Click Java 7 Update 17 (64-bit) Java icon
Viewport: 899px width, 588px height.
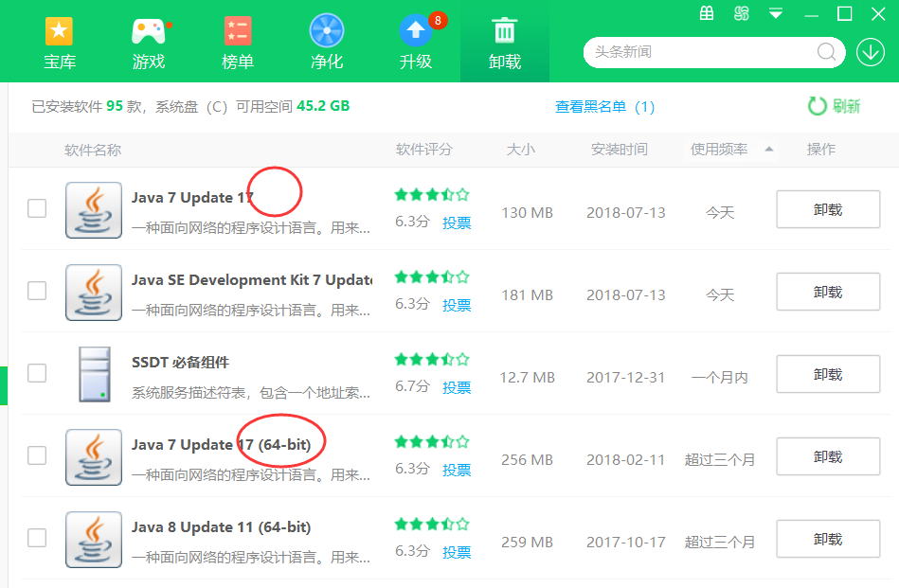click(x=94, y=456)
